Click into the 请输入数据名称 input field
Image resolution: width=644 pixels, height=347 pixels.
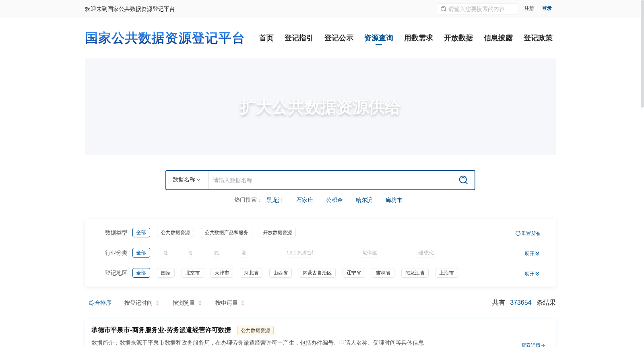pyautogui.click(x=331, y=180)
